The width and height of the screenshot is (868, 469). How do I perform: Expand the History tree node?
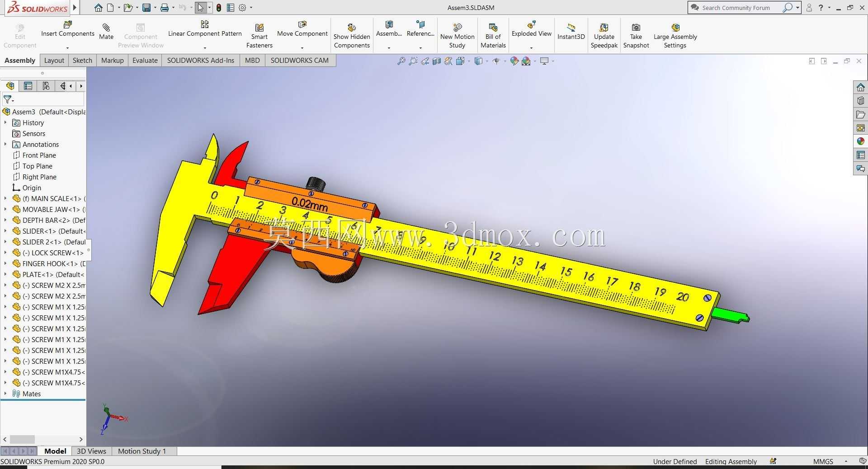coord(5,122)
